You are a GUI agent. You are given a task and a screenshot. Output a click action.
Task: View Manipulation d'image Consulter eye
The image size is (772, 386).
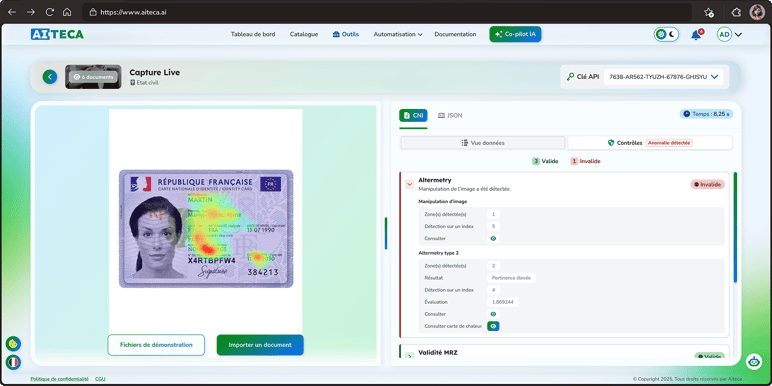(x=493, y=238)
